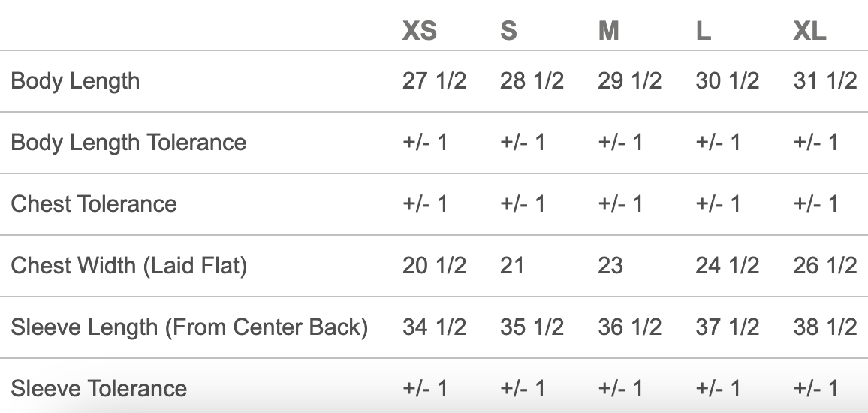The image size is (868, 413).
Task: Click the XS sleeve length value 34 1/2
Action: (434, 327)
